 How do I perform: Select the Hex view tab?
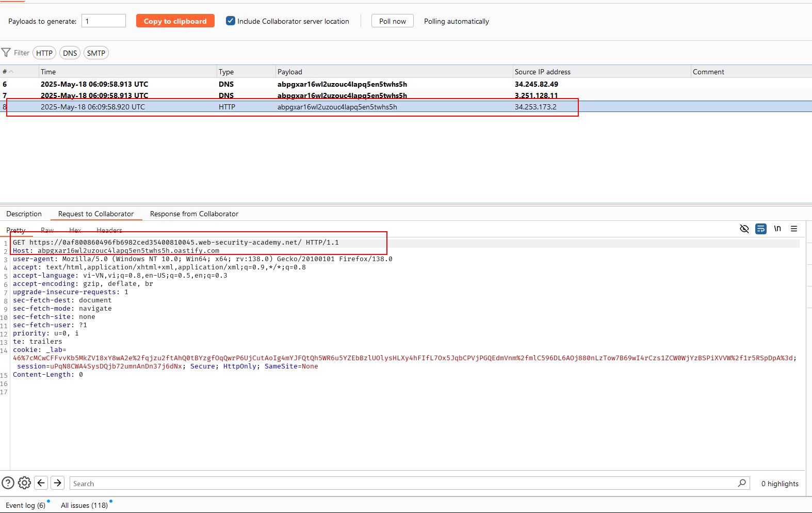pos(75,230)
